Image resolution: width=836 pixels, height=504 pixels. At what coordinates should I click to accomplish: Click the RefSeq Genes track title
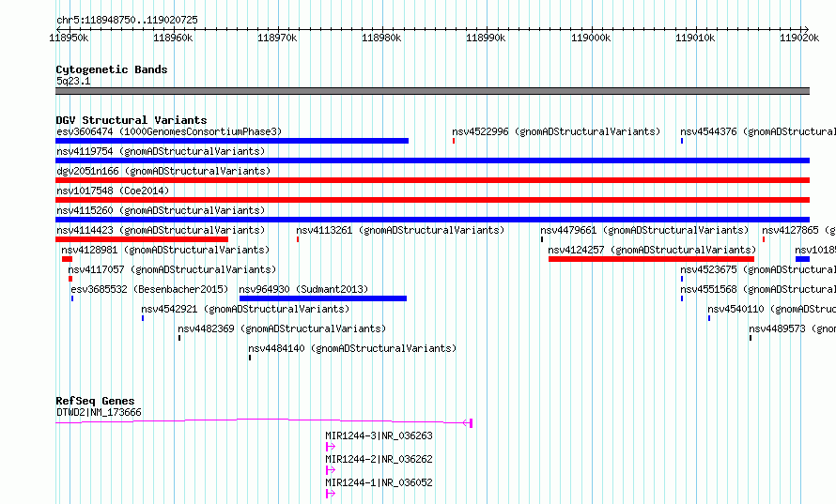tap(95, 401)
